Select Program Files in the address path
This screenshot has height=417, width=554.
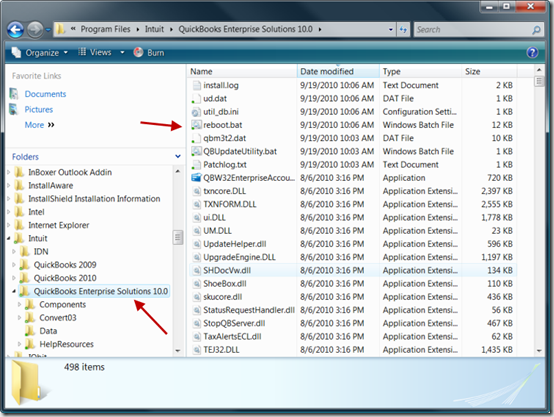pos(105,29)
